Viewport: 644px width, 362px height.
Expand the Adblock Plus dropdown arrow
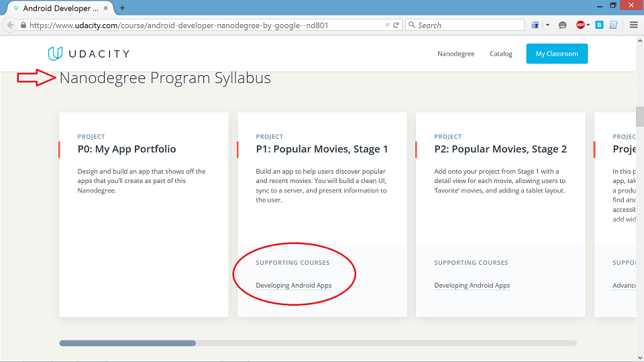coord(588,25)
